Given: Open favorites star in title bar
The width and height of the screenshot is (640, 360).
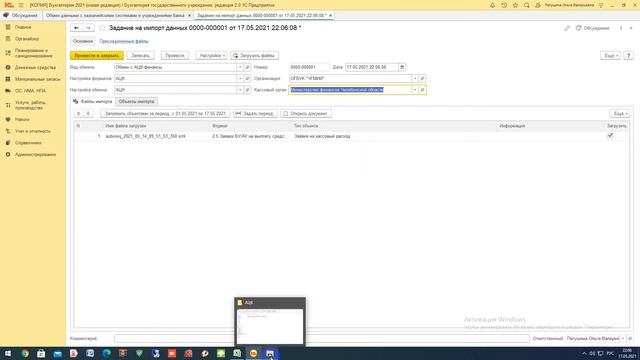Looking at the screenshot, I should (x=516, y=5).
